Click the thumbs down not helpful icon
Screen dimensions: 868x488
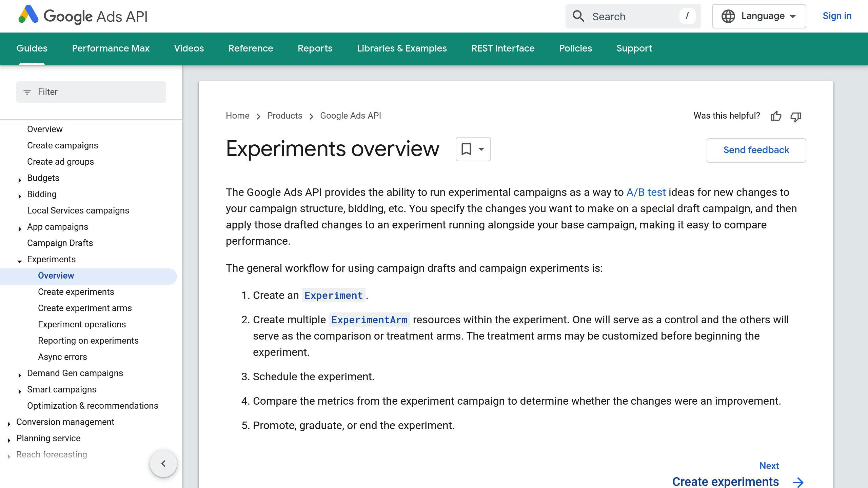[796, 116]
